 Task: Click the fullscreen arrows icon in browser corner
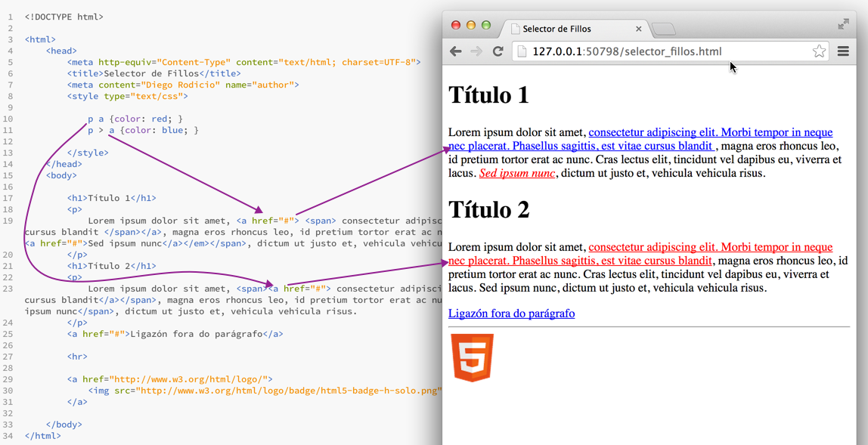pos(844,25)
